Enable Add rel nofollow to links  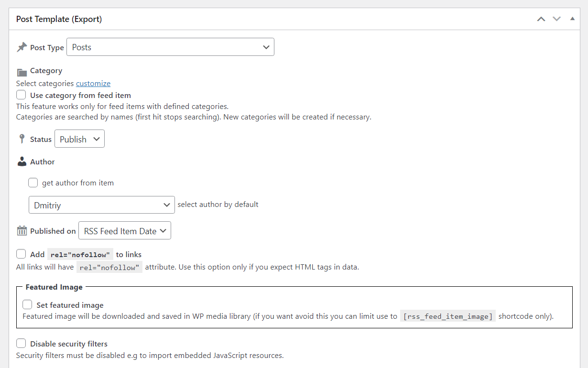(x=21, y=254)
